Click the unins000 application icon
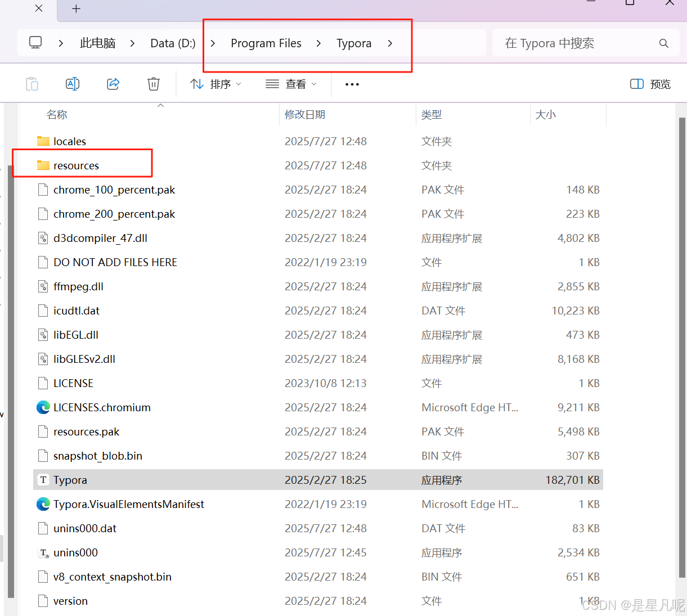Image resolution: width=687 pixels, height=616 pixels. click(x=43, y=552)
